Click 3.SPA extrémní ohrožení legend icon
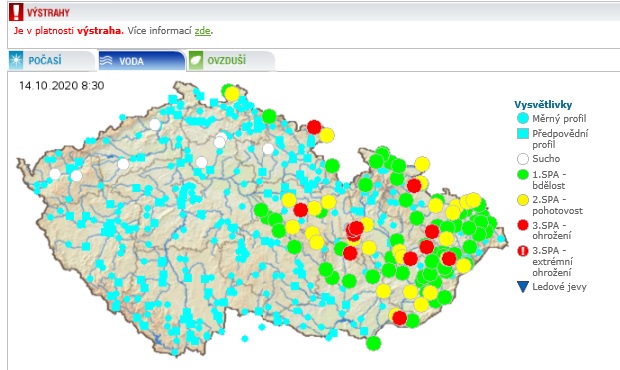This screenshot has width=620, height=370. 523,251
